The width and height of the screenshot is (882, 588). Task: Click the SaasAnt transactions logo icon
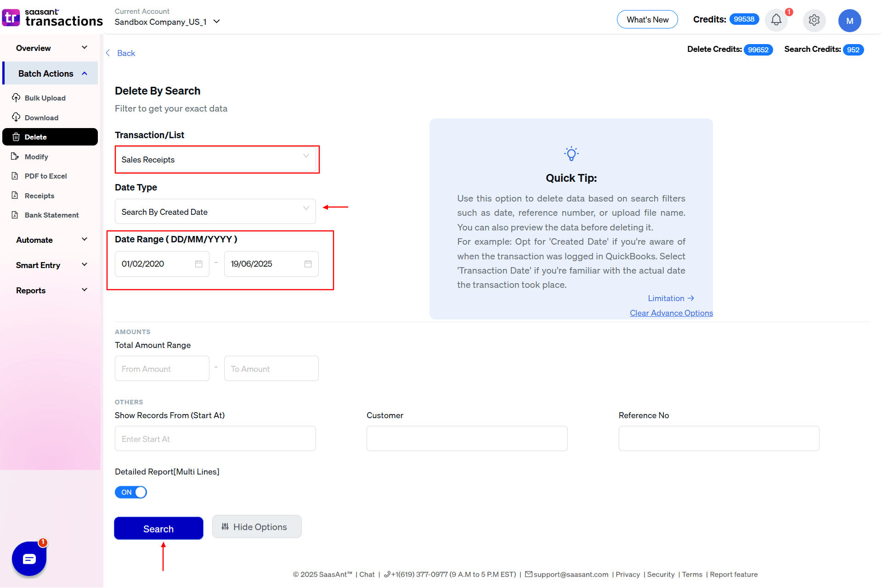pos(11,17)
